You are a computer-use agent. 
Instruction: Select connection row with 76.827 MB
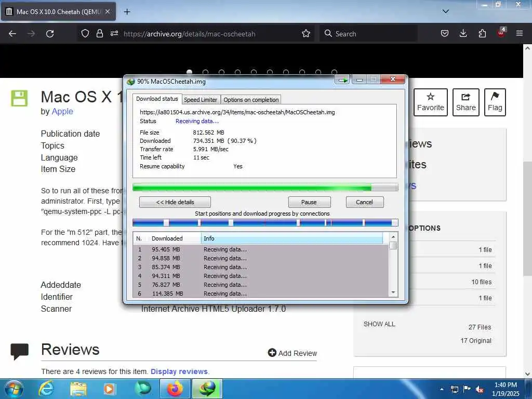(261, 285)
